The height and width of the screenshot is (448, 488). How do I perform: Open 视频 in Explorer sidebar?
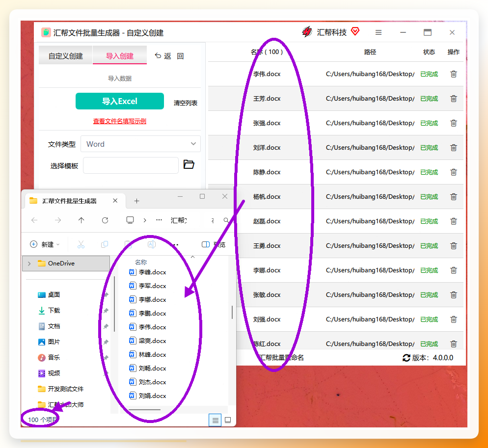(54, 373)
